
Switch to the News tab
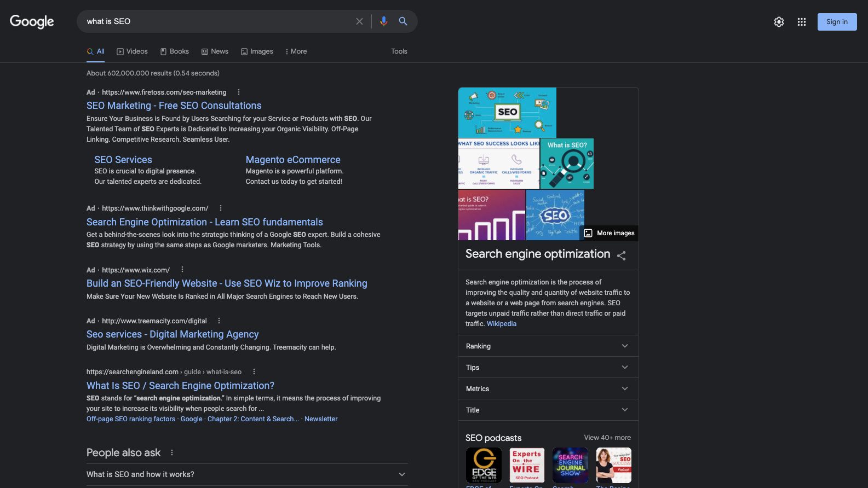click(x=215, y=51)
